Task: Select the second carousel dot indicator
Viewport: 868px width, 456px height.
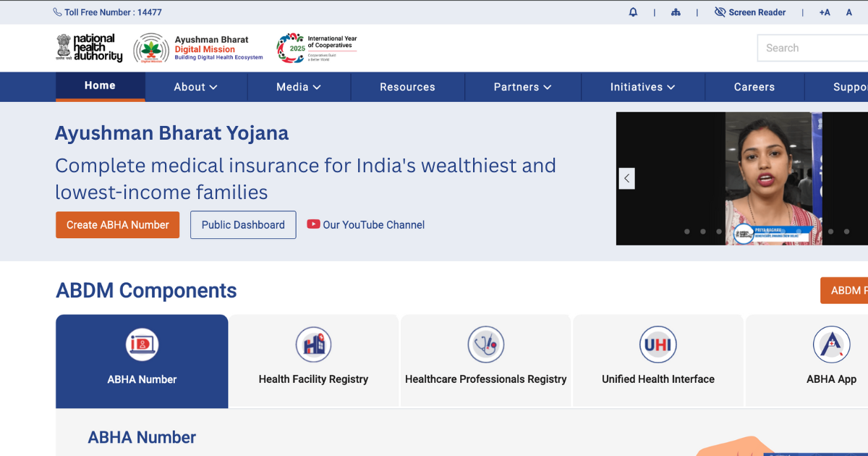Action: click(702, 232)
